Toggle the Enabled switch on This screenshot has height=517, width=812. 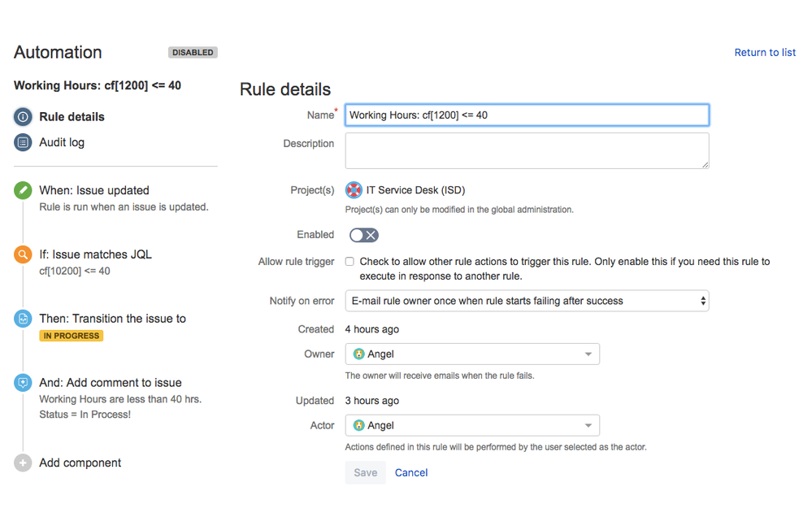pyautogui.click(x=364, y=235)
